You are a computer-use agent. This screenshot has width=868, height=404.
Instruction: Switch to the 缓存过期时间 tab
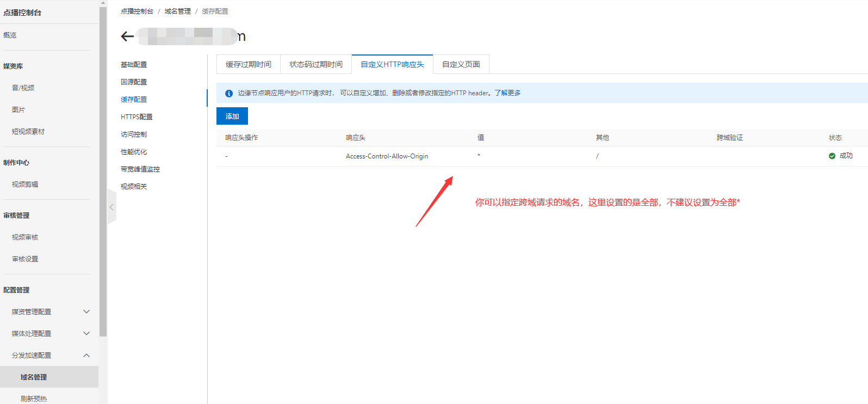point(249,64)
